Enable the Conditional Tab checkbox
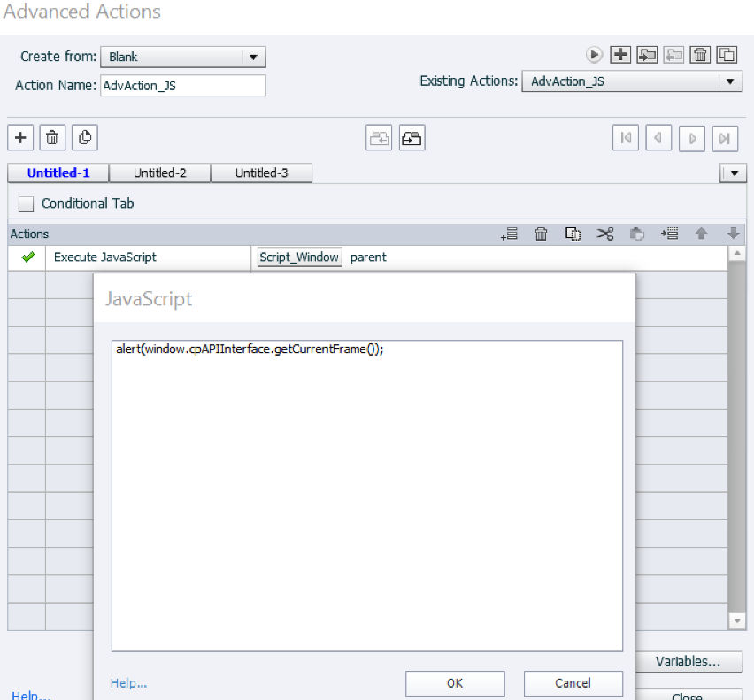The height and width of the screenshot is (700, 754). [x=26, y=204]
